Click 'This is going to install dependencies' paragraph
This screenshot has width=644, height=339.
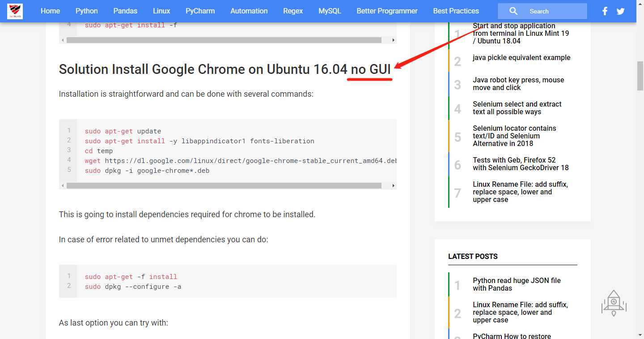(x=187, y=215)
